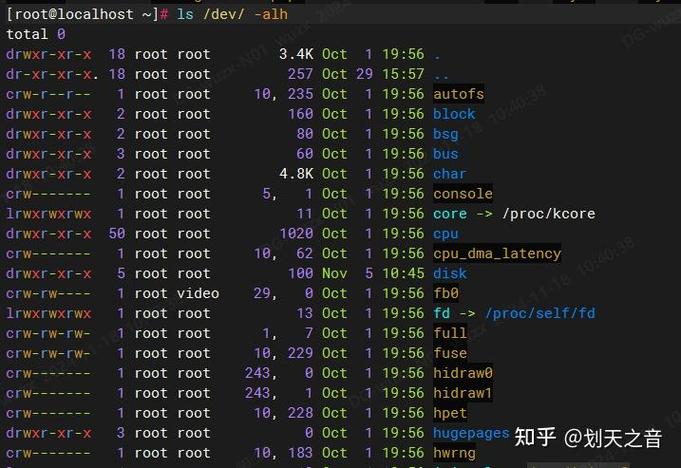Select the 'block' directory name
Screen dimensions: 681x468
pos(454,114)
